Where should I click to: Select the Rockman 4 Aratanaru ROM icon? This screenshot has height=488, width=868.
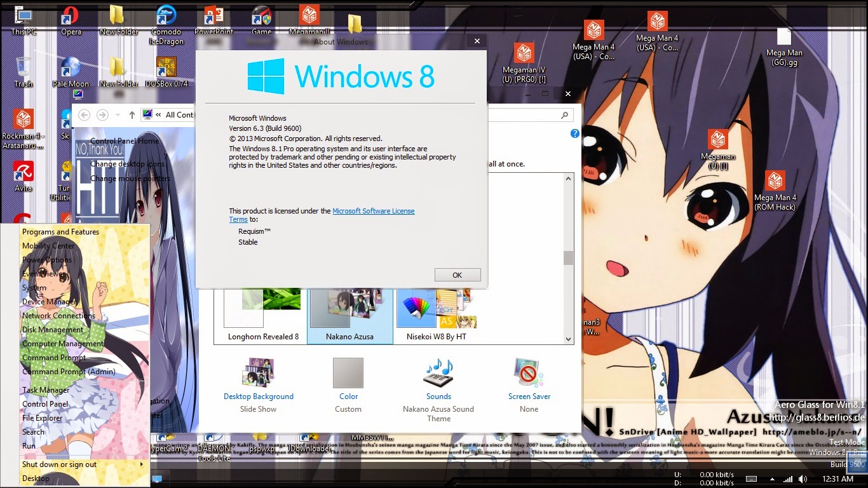pos(23,129)
